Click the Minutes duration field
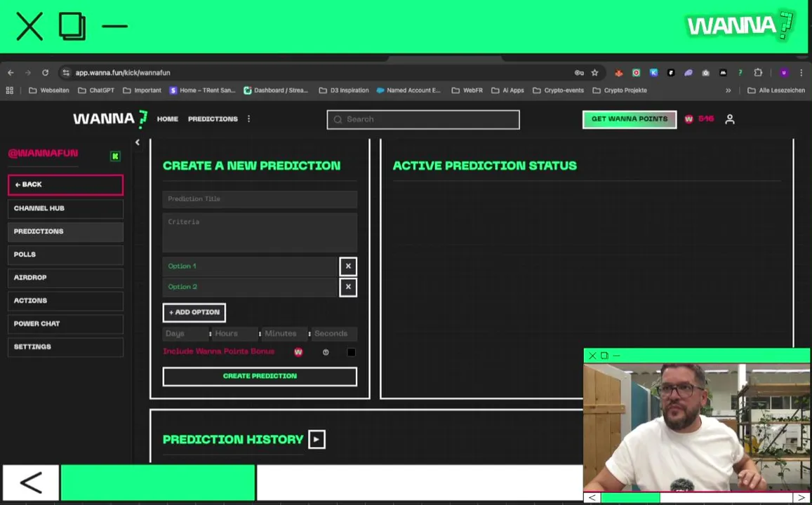 (284, 334)
